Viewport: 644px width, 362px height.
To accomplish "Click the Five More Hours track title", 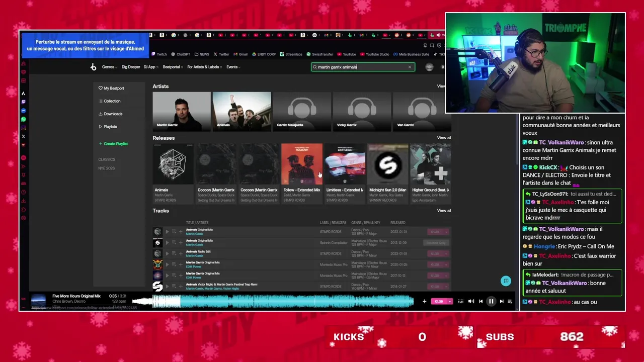I will click(x=76, y=296).
